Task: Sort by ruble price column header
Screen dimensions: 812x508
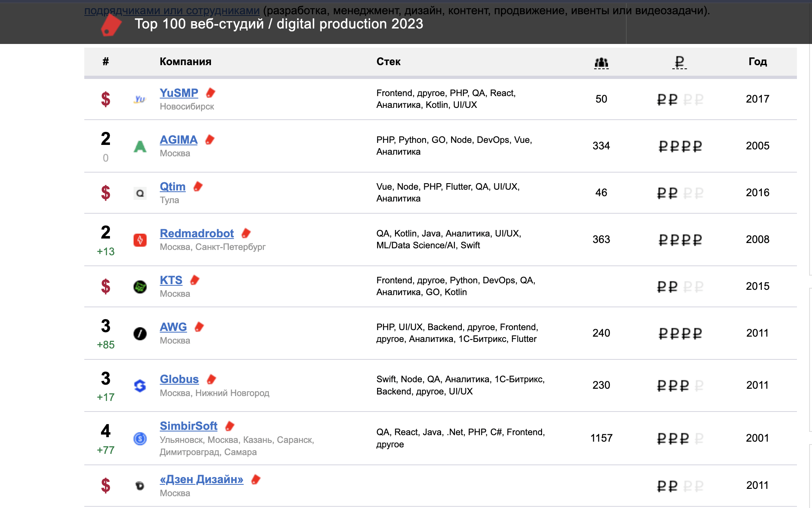Action: point(679,62)
